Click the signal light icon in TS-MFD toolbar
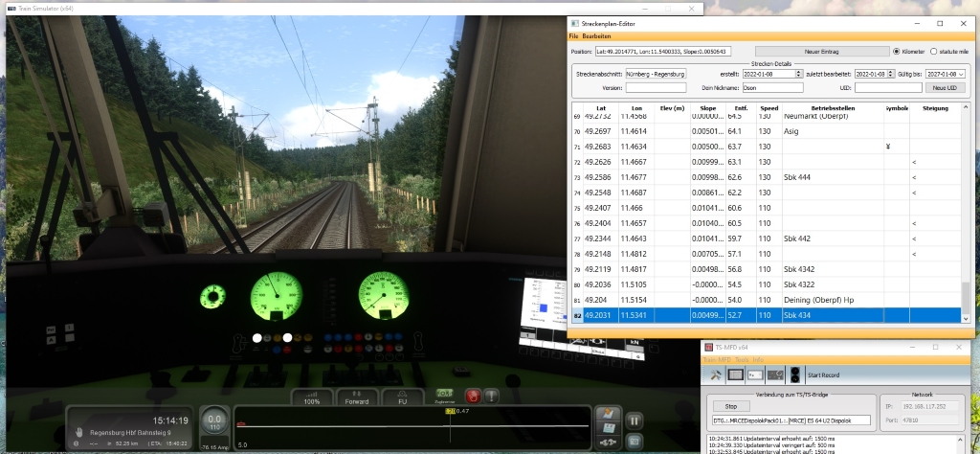 [795, 375]
